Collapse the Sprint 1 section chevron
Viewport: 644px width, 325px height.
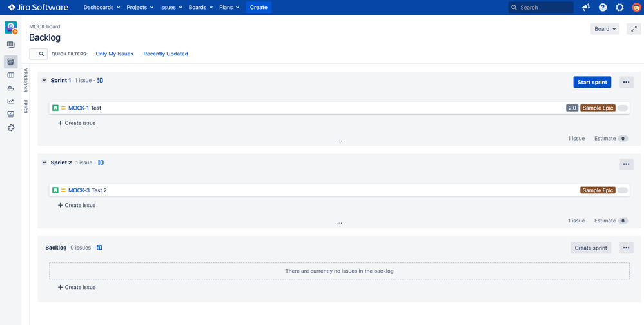tap(44, 81)
